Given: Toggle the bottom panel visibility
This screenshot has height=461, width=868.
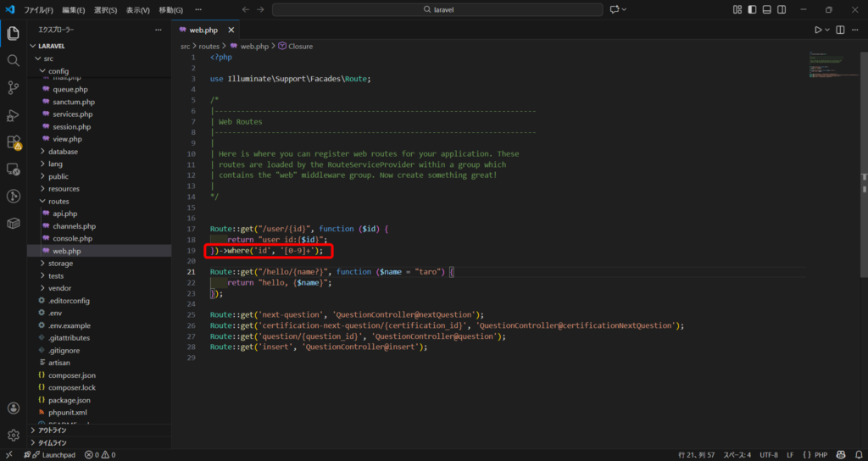Looking at the screenshot, I should click(767, 9).
